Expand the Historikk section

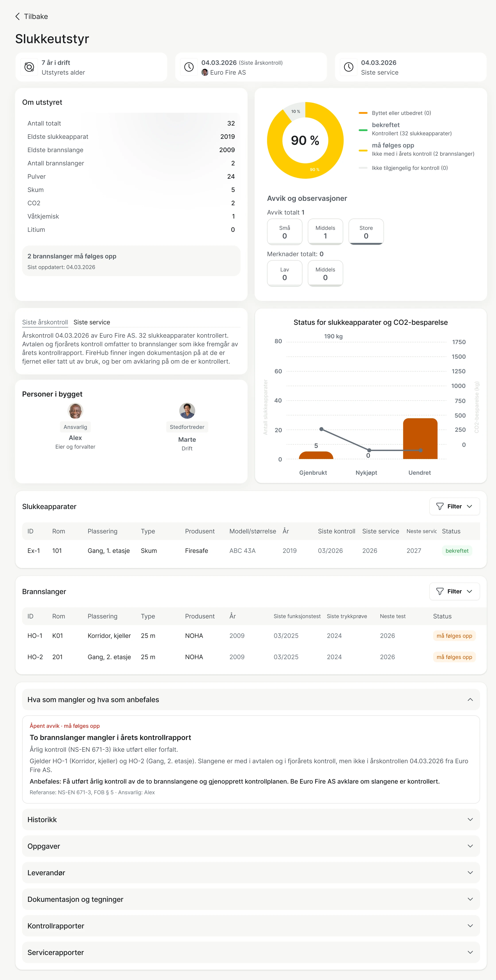pos(251,819)
